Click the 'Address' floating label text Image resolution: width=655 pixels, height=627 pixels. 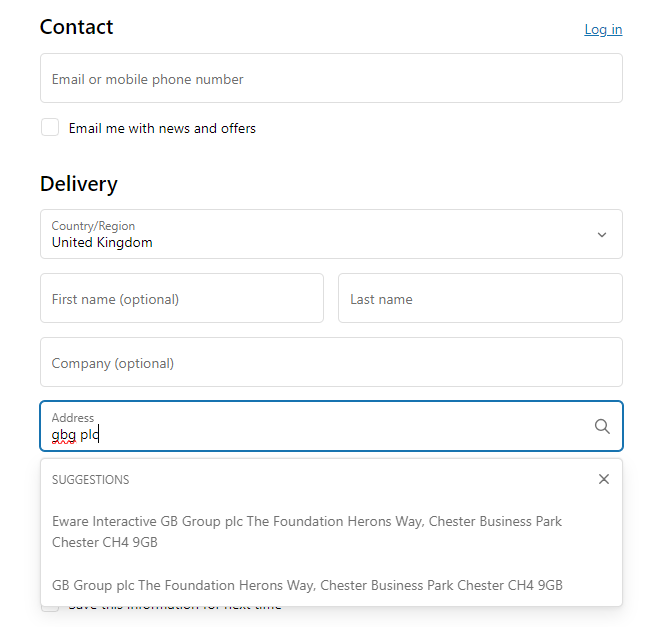click(73, 418)
